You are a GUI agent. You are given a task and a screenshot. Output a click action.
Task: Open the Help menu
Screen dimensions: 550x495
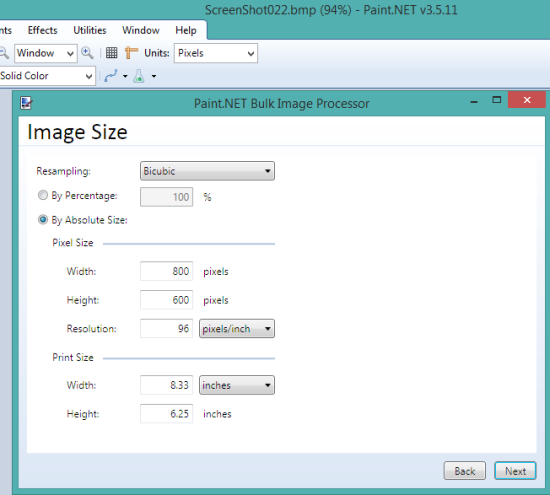click(x=186, y=31)
